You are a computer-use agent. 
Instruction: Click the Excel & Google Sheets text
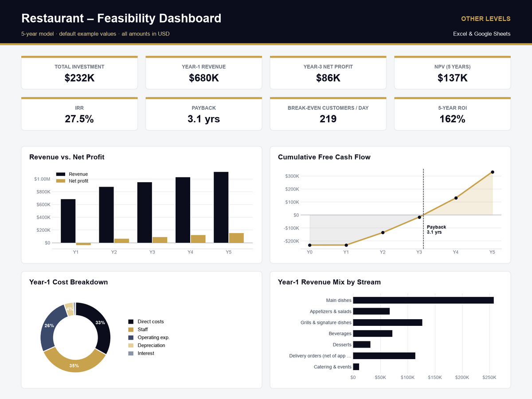pos(482,34)
